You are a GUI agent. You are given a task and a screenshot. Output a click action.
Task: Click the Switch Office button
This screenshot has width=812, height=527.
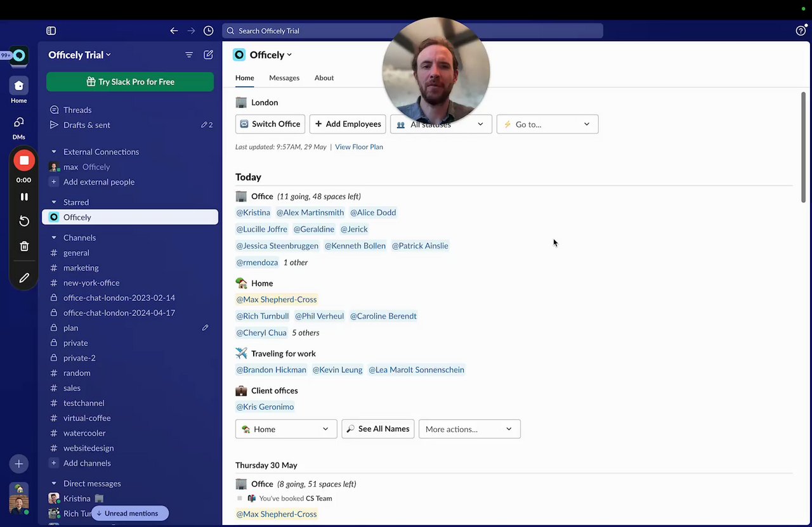point(270,124)
